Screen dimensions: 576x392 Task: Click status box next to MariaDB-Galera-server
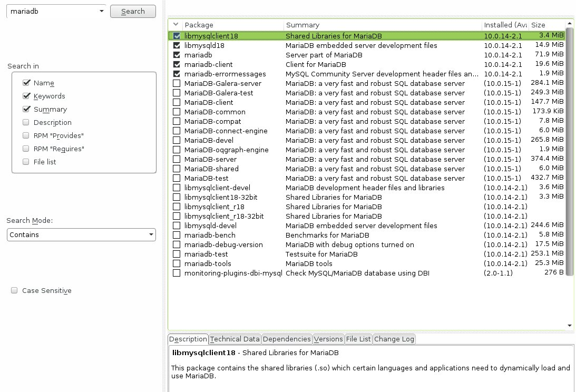(x=176, y=83)
